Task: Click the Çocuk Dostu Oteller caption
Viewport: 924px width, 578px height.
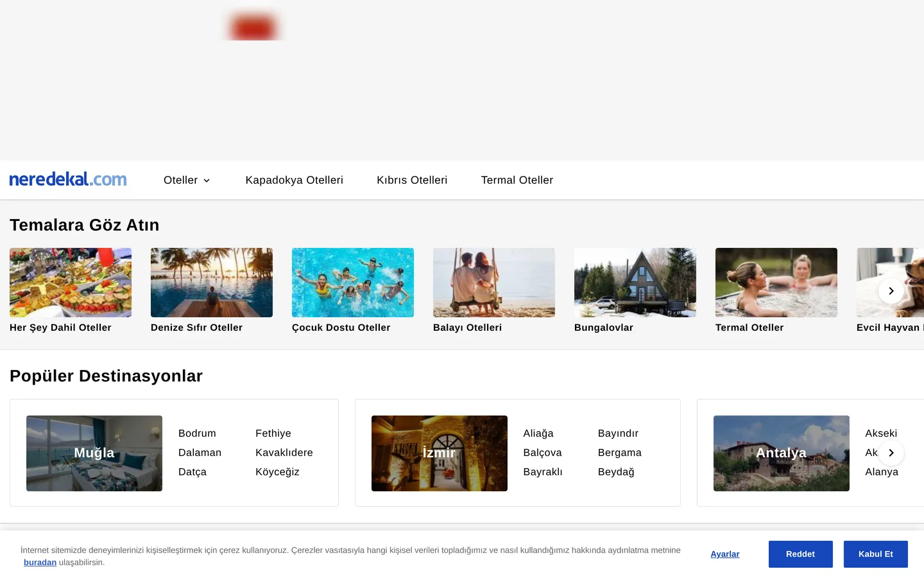Action: coord(341,328)
